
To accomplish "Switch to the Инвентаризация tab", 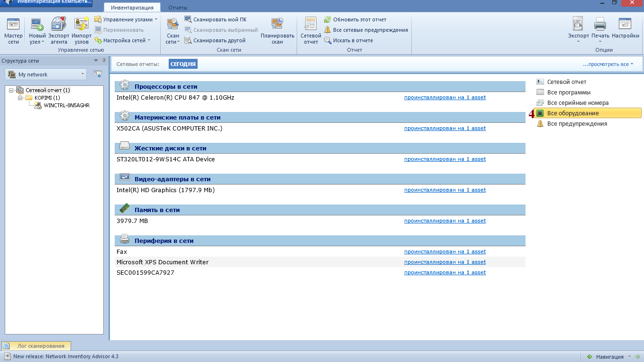I will coord(132,8).
